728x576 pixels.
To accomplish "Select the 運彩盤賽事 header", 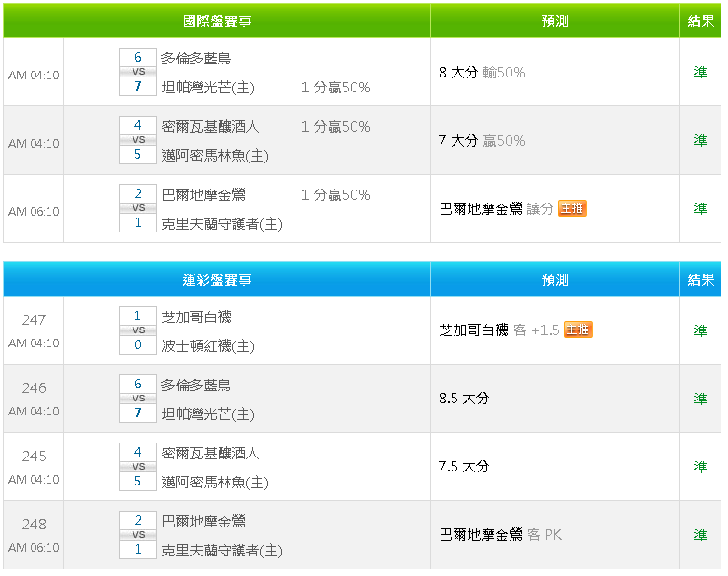I will tap(217, 280).
